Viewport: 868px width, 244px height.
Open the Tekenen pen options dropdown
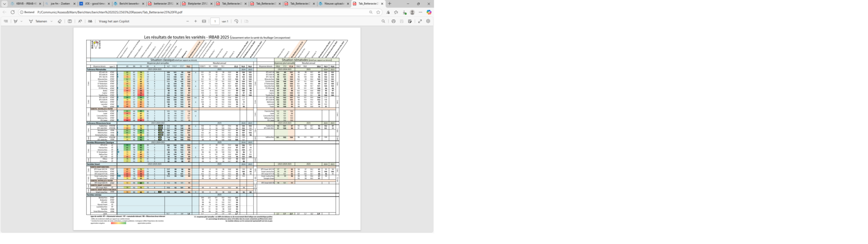tap(52, 21)
